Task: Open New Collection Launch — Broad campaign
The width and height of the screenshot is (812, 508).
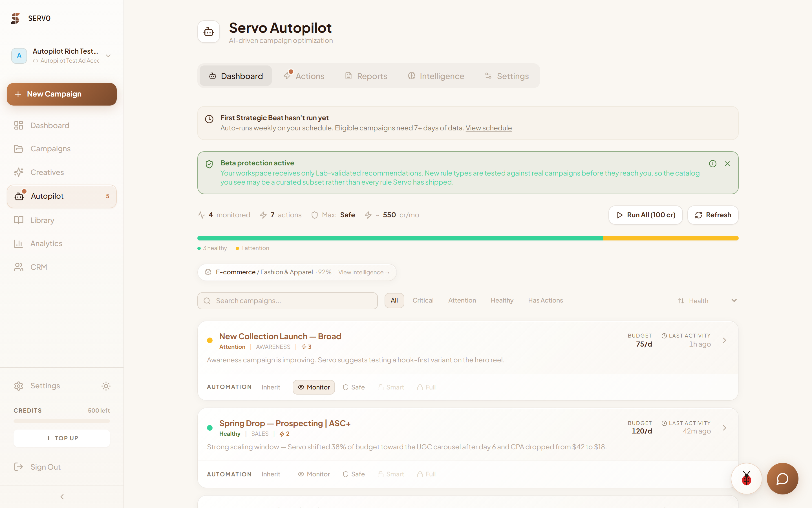Action: coord(280,336)
